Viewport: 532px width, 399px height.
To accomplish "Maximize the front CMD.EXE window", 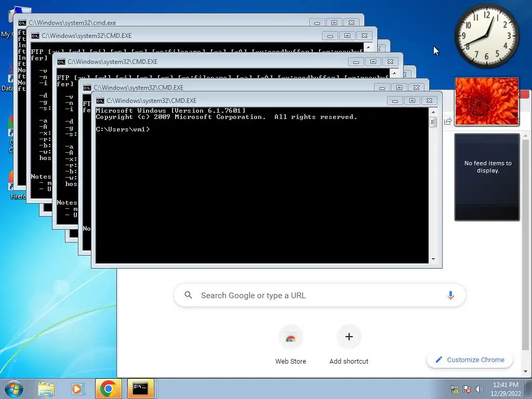I will 412,101.
